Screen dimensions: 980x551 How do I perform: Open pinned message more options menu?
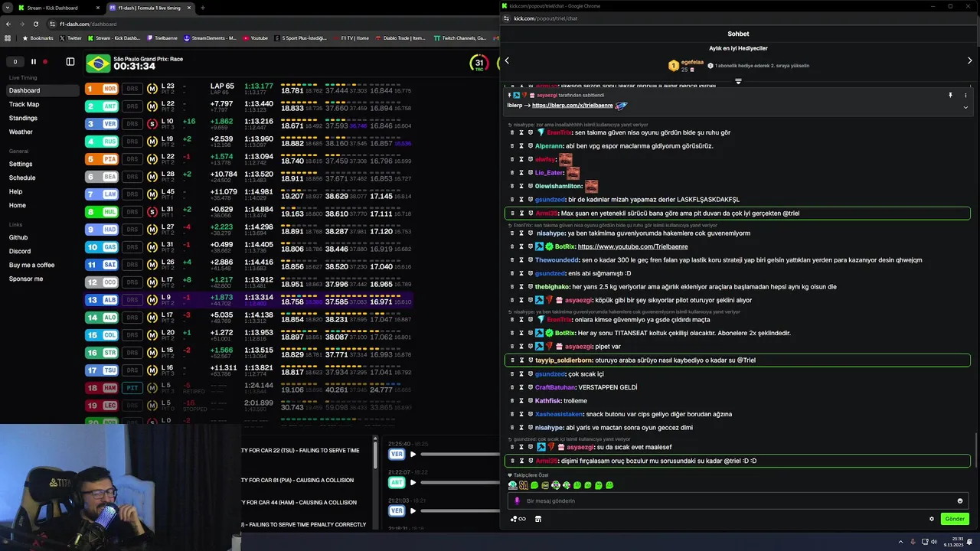(x=965, y=96)
